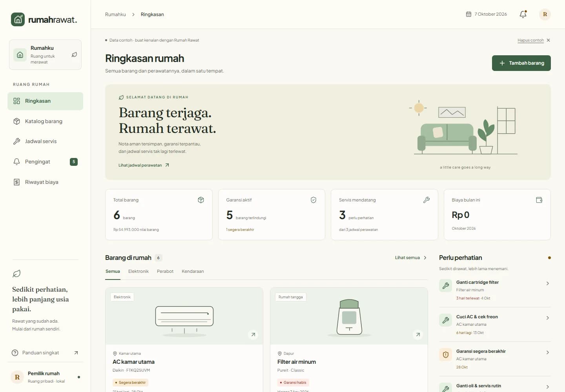Expand the Cuci AC & cek freon chevron

(548, 318)
